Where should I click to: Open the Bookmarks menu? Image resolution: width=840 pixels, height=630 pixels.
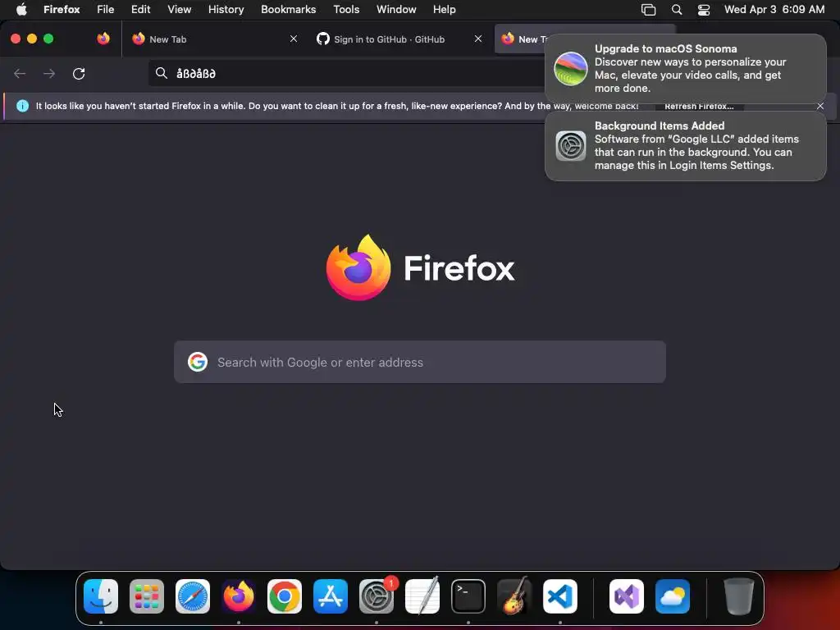click(288, 10)
